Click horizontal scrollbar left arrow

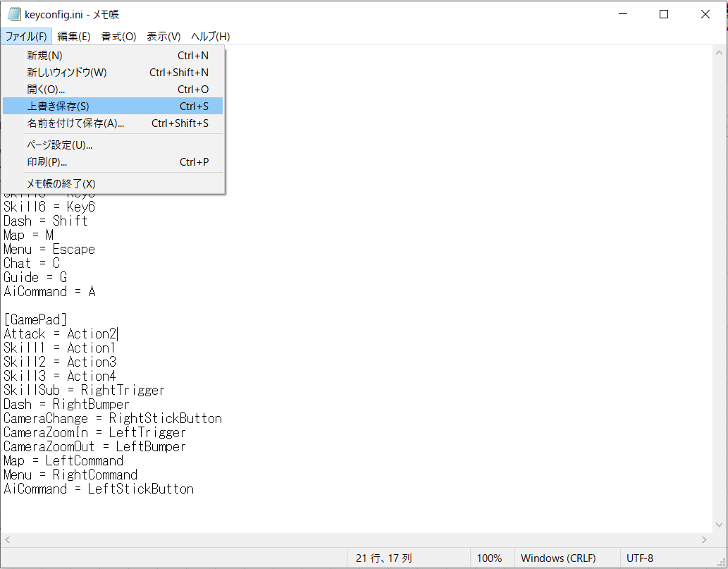tap(8, 540)
